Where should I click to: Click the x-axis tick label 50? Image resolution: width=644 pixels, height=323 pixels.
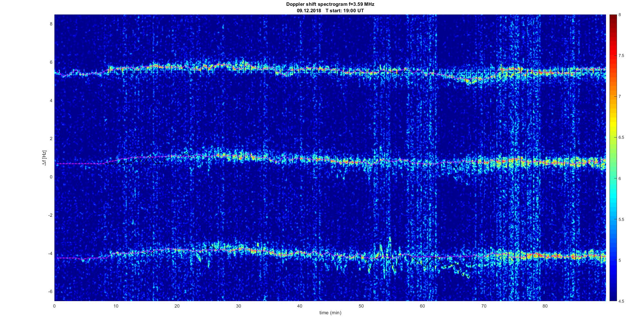click(361, 306)
